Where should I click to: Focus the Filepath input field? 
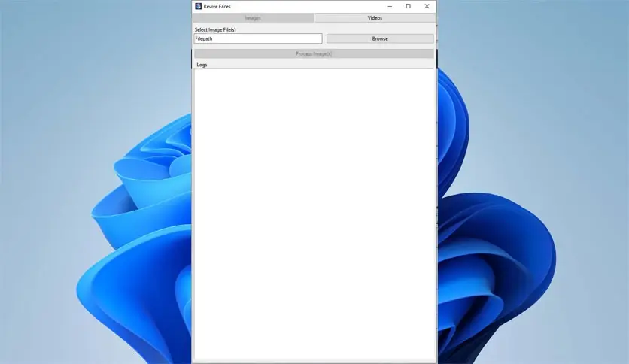(257, 38)
